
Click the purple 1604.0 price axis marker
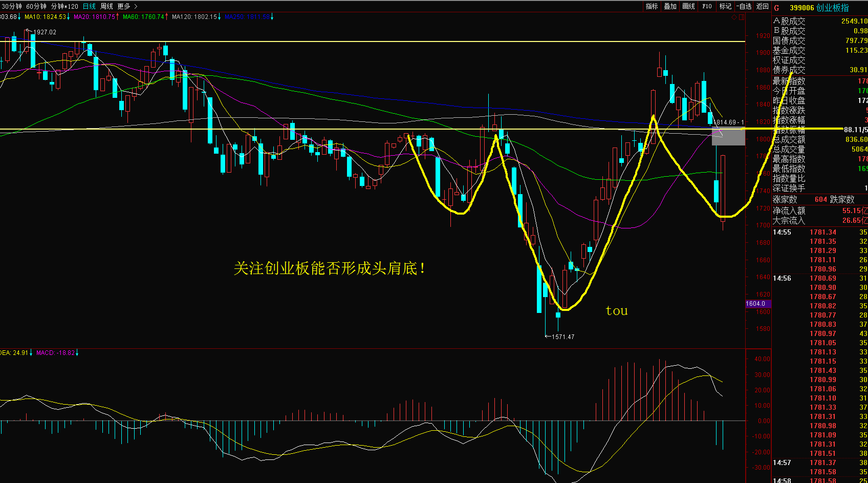click(757, 304)
